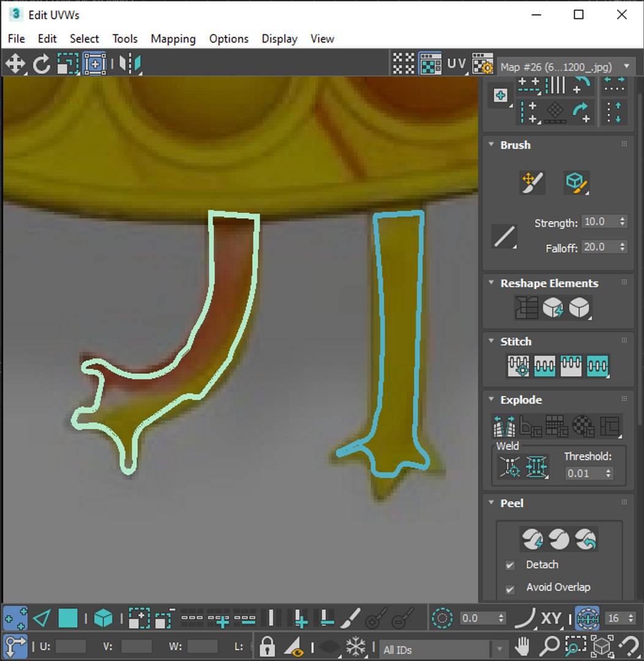This screenshot has width=644, height=661.
Task: Collapse the Brush rollout
Action: (x=491, y=144)
